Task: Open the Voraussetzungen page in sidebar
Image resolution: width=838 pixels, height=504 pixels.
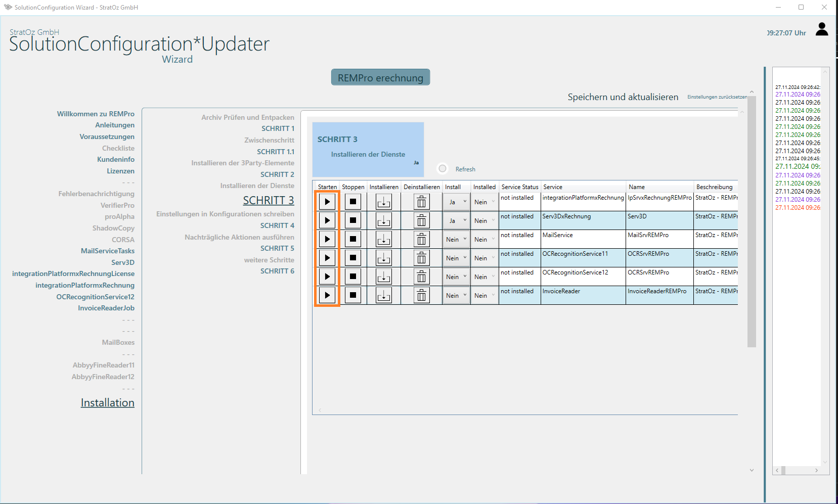Action: [x=107, y=136]
